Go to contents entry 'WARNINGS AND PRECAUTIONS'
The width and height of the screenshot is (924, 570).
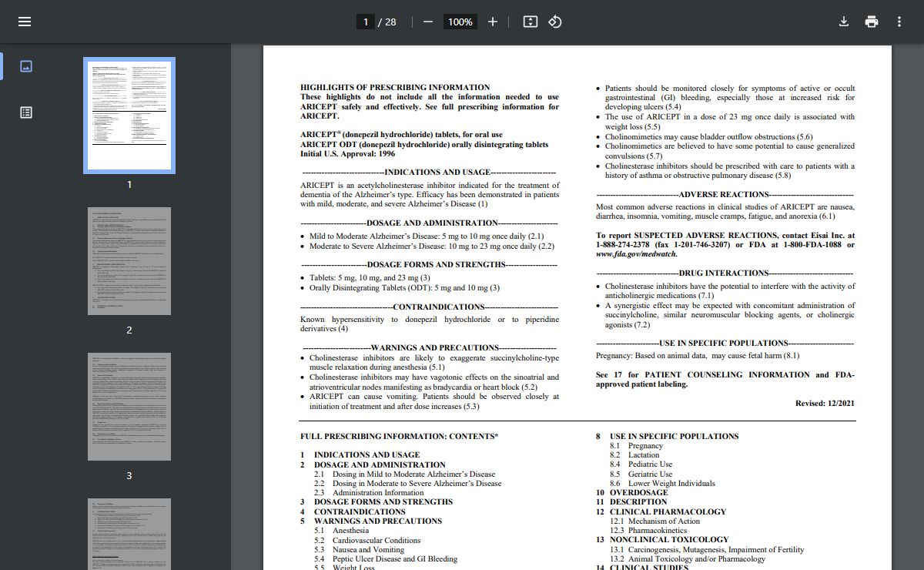pos(378,521)
